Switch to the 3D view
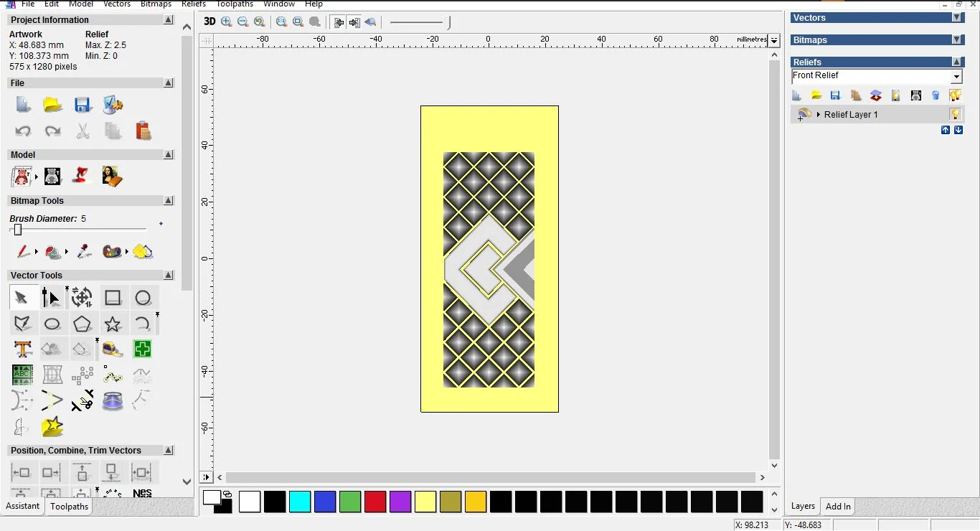The height and width of the screenshot is (531, 980). point(209,22)
